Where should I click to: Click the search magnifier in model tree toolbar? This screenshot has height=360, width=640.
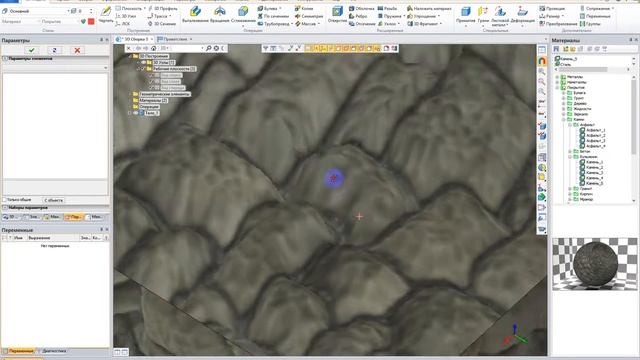(x=209, y=48)
